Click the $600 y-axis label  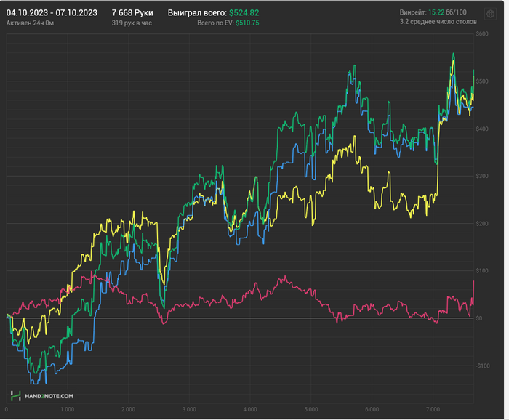point(482,33)
